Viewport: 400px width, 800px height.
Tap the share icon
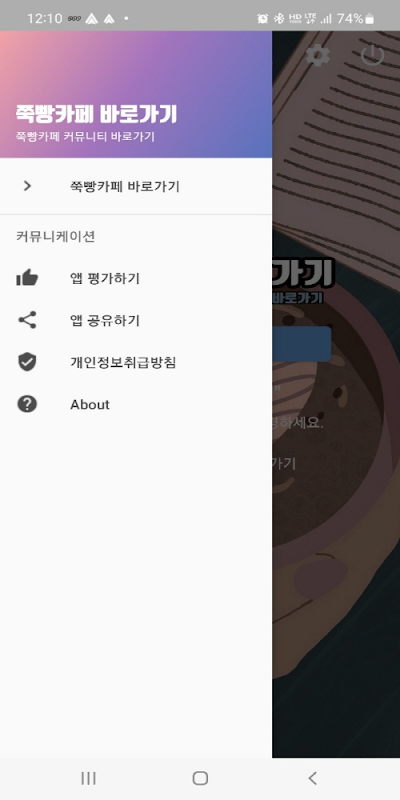pyautogui.click(x=27, y=320)
